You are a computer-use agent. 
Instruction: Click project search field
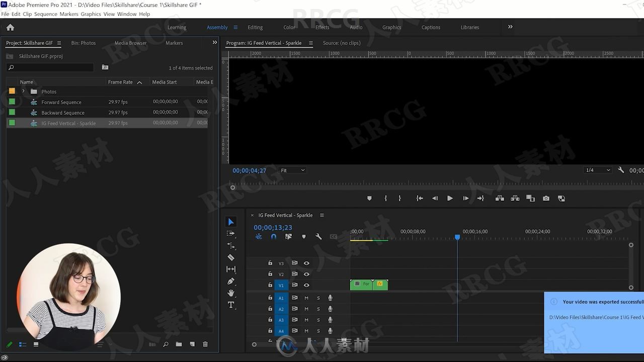coord(50,67)
